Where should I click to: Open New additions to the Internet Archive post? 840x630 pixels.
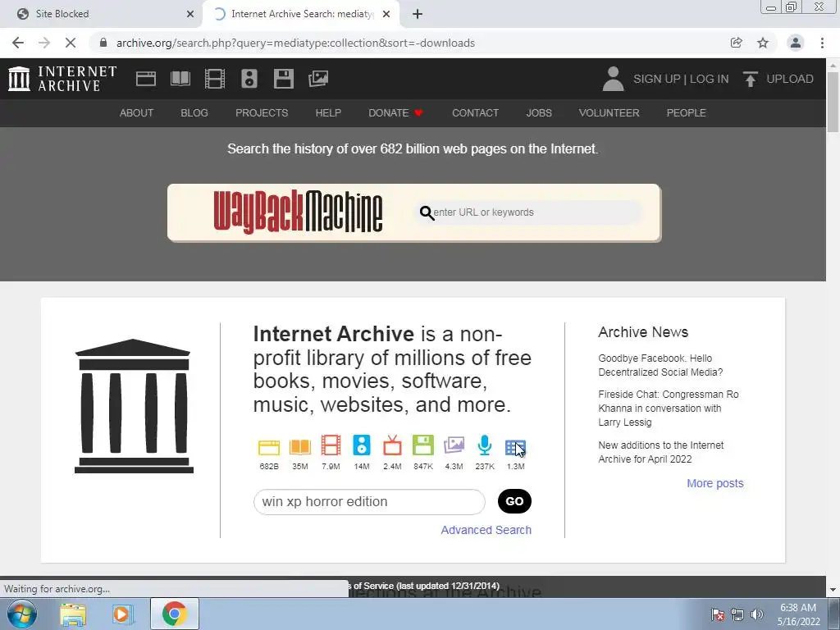click(x=661, y=452)
